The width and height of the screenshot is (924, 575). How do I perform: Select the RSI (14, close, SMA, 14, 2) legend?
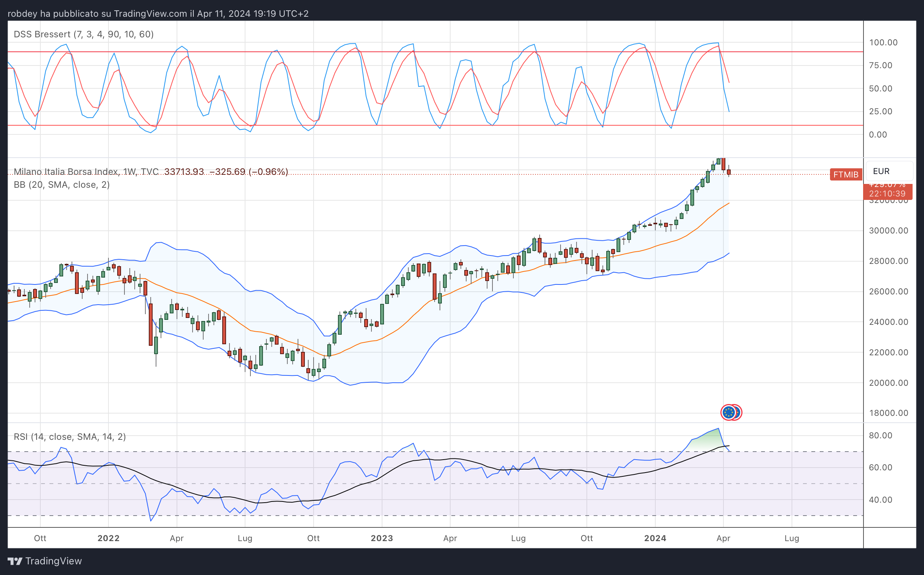click(x=70, y=437)
